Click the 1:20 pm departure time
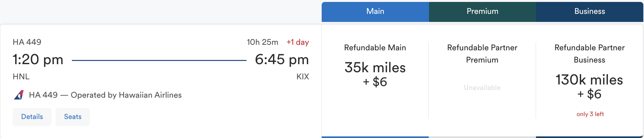This screenshot has height=138, width=644. 38,60
